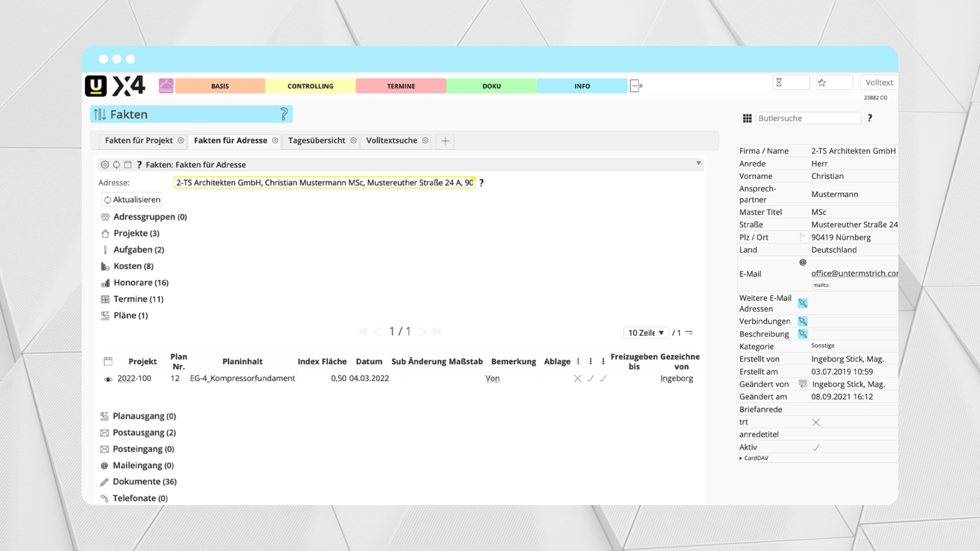Toggle the trt X checkbox
The width and height of the screenshot is (980, 551).
click(816, 422)
